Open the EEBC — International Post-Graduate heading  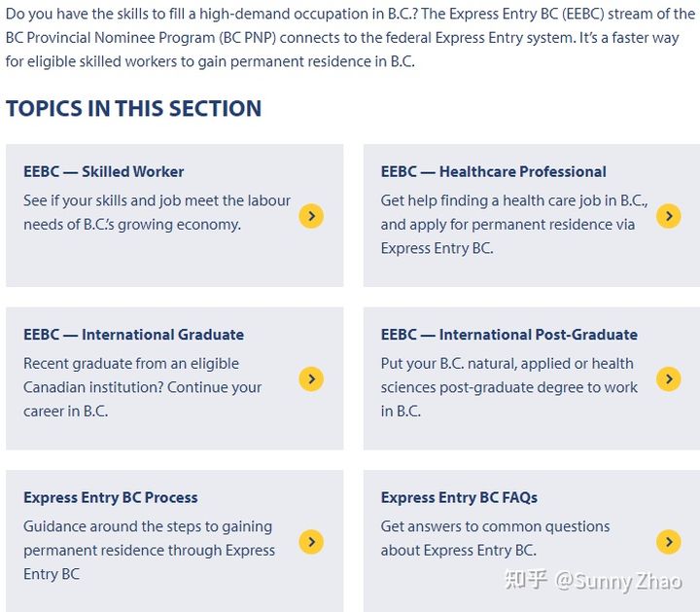pyautogui.click(x=508, y=335)
